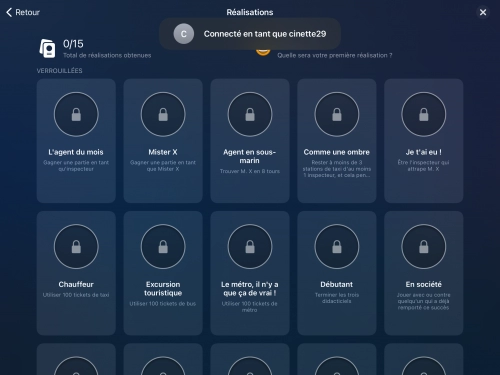Image resolution: width=500 pixels, height=375 pixels.
Task: Click the 0/15 achievements counter
Action: 73,44
